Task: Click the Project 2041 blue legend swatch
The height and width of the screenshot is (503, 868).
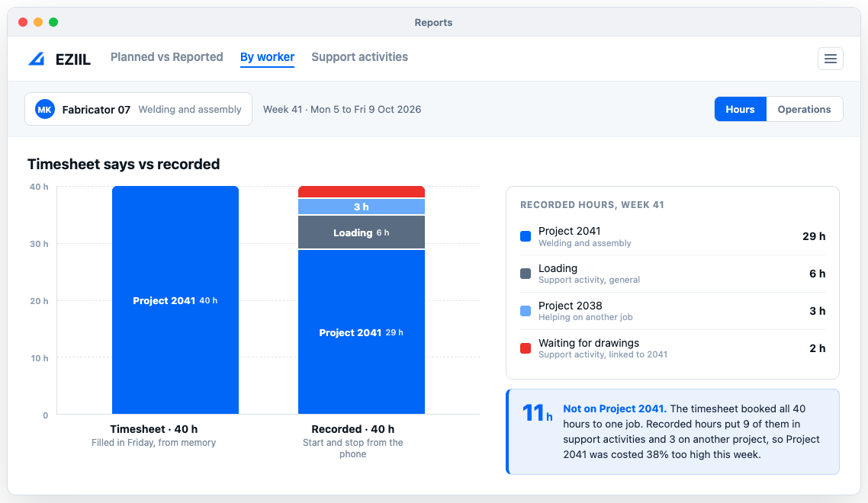Action: point(526,236)
